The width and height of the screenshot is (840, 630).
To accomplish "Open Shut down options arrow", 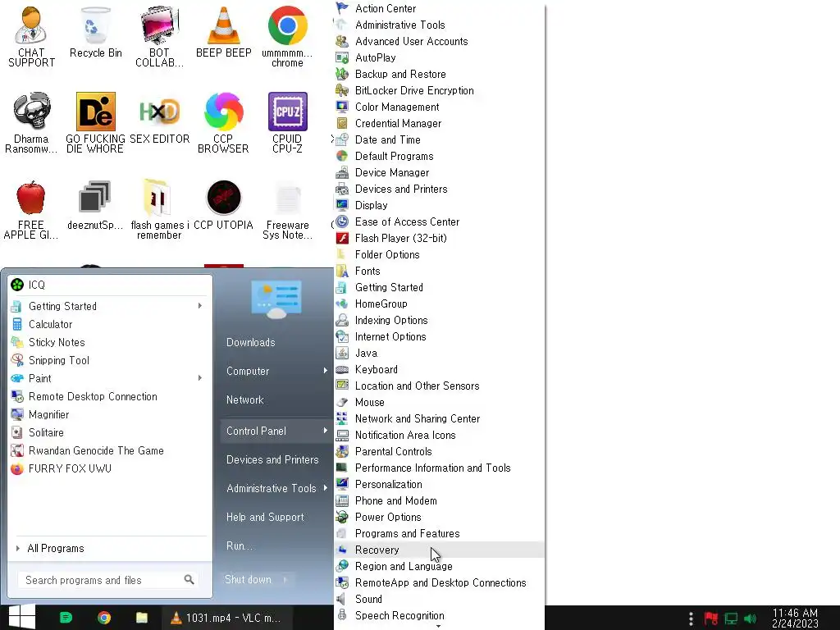I will pyautogui.click(x=285, y=579).
